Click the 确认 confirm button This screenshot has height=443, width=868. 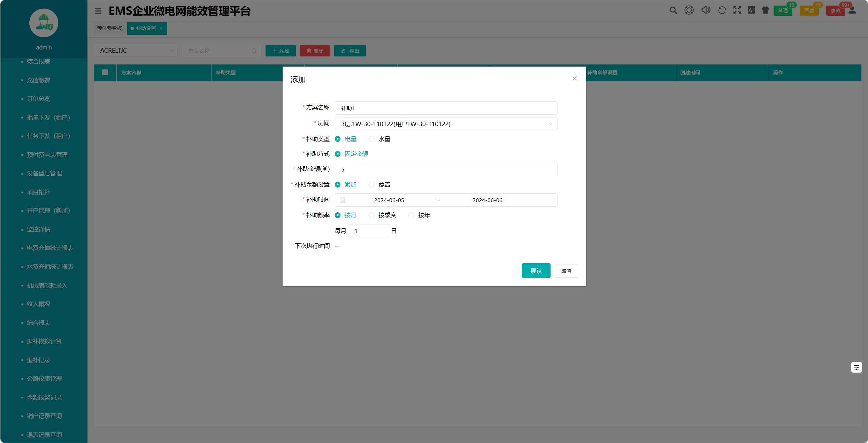point(536,270)
